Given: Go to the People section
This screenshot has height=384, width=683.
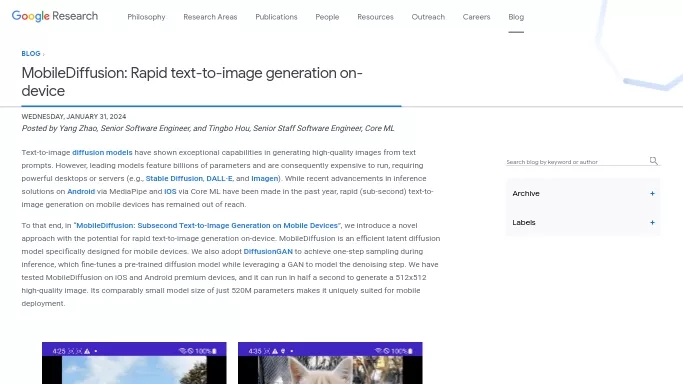Looking at the screenshot, I should click(x=327, y=17).
